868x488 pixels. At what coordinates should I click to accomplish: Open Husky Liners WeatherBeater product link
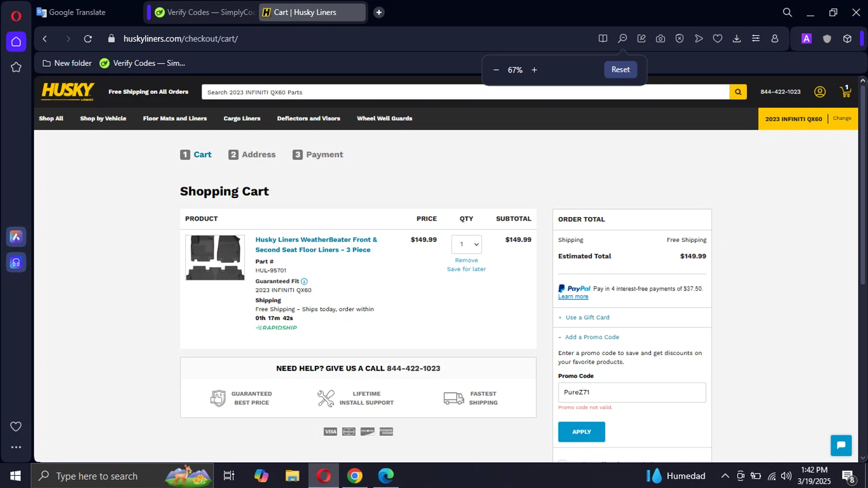click(x=316, y=245)
